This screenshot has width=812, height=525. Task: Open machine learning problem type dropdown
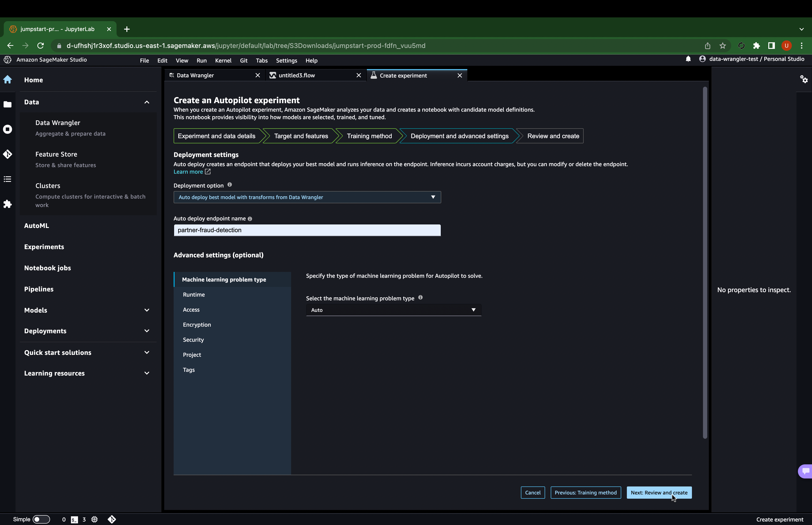tap(393, 310)
